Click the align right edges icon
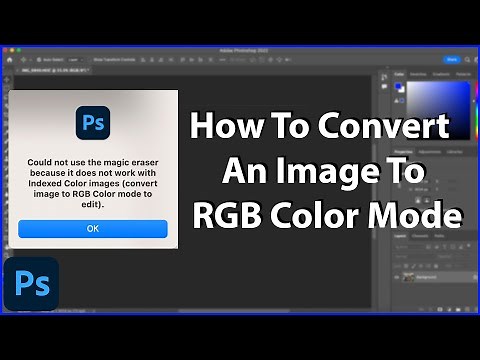The width and height of the screenshot is (480, 360). pyautogui.click(x=162, y=60)
